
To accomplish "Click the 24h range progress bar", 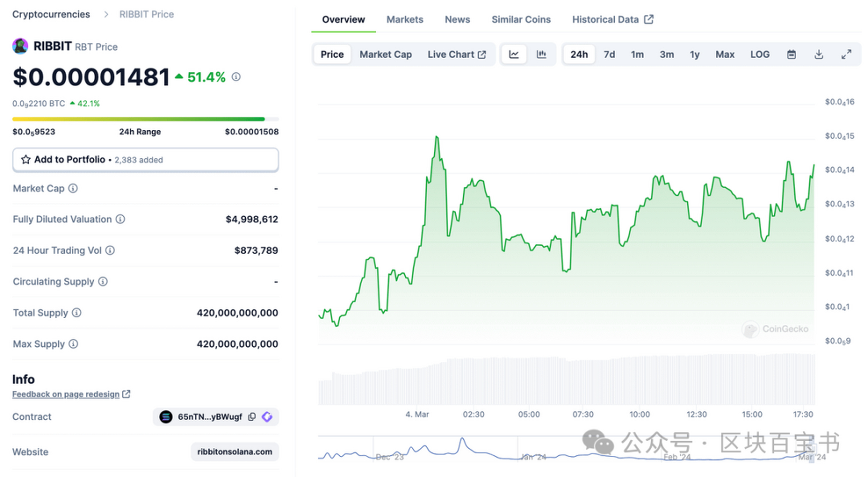I will pyautogui.click(x=145, y=119).
